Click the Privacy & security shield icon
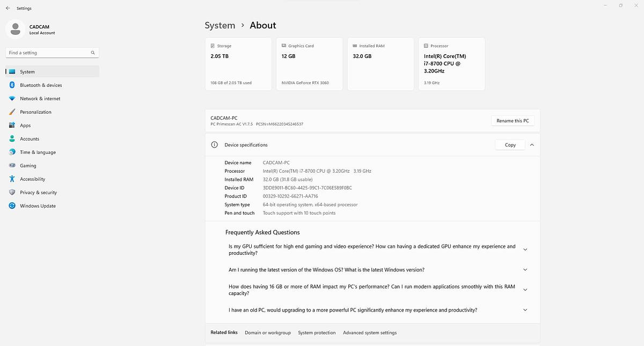 coord(12,193)
